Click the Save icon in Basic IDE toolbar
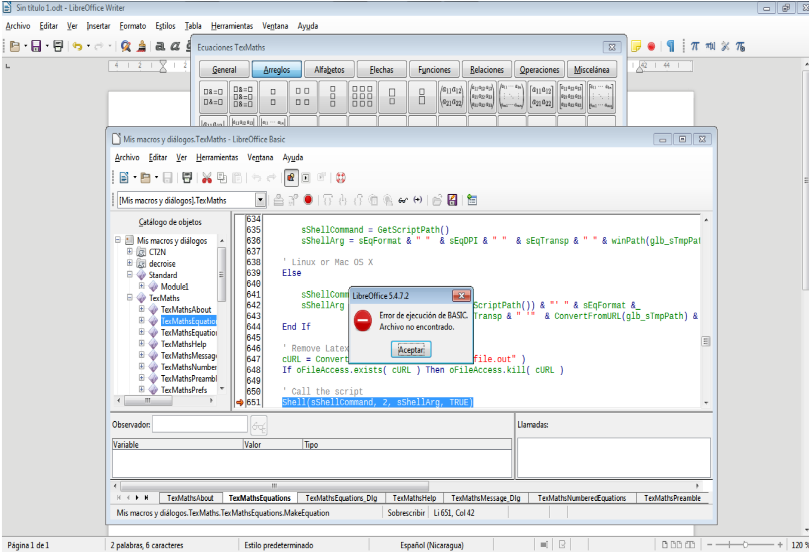809x553 pixels. [168, 178]
